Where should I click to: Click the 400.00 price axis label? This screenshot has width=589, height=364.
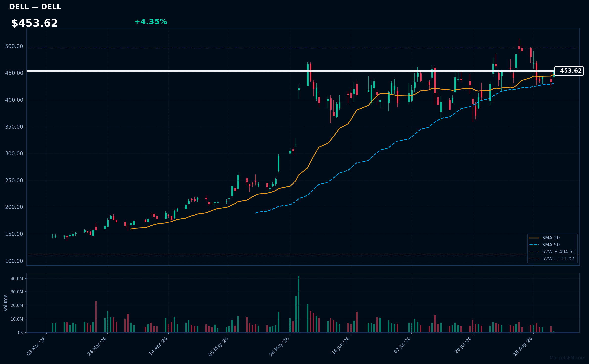pyautogui.click(x=14, y=100)
